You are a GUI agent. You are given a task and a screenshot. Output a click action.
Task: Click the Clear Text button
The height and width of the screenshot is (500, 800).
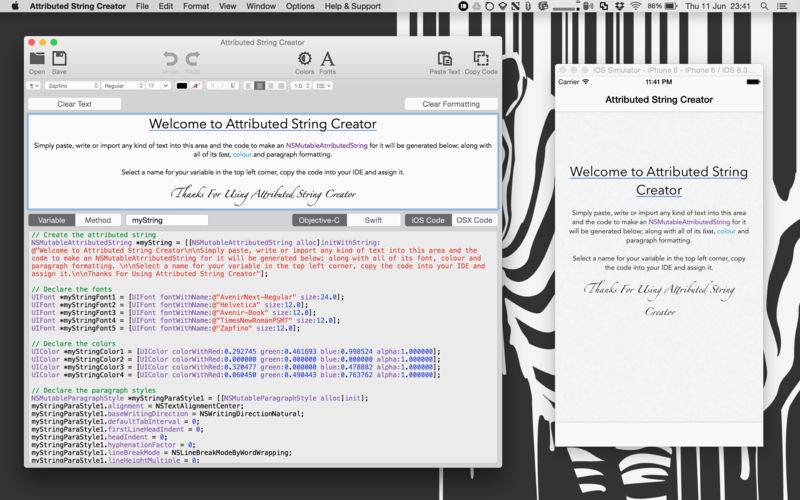74,104
